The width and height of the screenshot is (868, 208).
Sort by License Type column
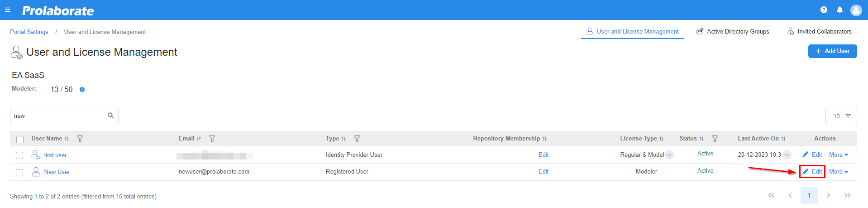pyautogui.click(x=661, y=139)
